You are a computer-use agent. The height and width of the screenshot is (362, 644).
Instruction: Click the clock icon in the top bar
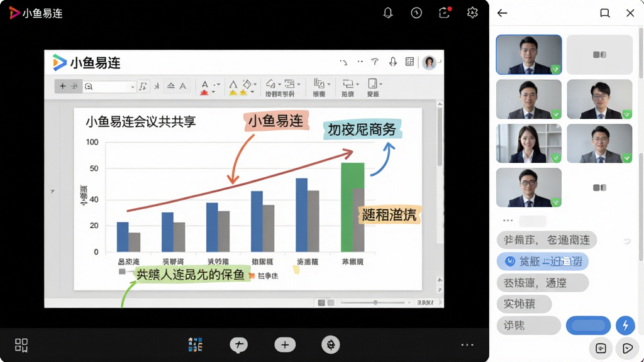tap(416, 13)
